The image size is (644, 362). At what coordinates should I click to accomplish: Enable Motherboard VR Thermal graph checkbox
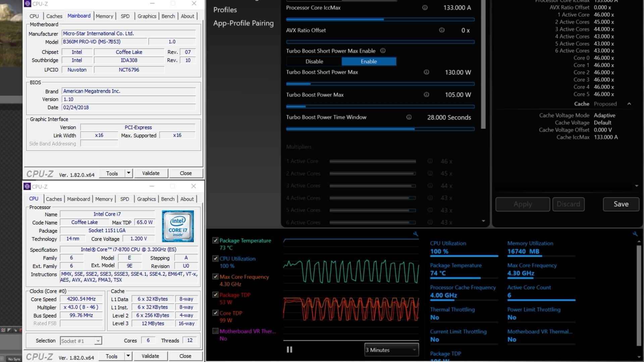point(216,331)
